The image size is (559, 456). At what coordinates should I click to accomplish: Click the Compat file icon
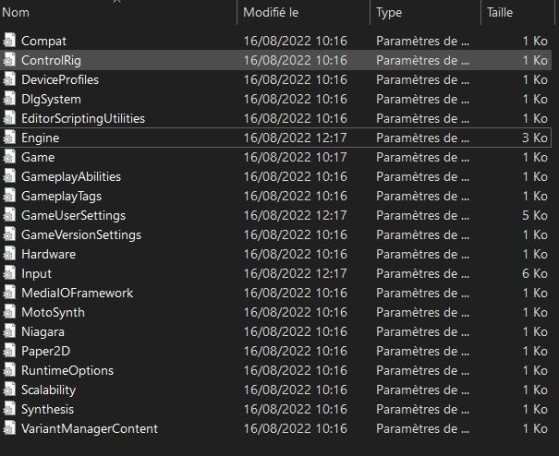click(10, 40)
